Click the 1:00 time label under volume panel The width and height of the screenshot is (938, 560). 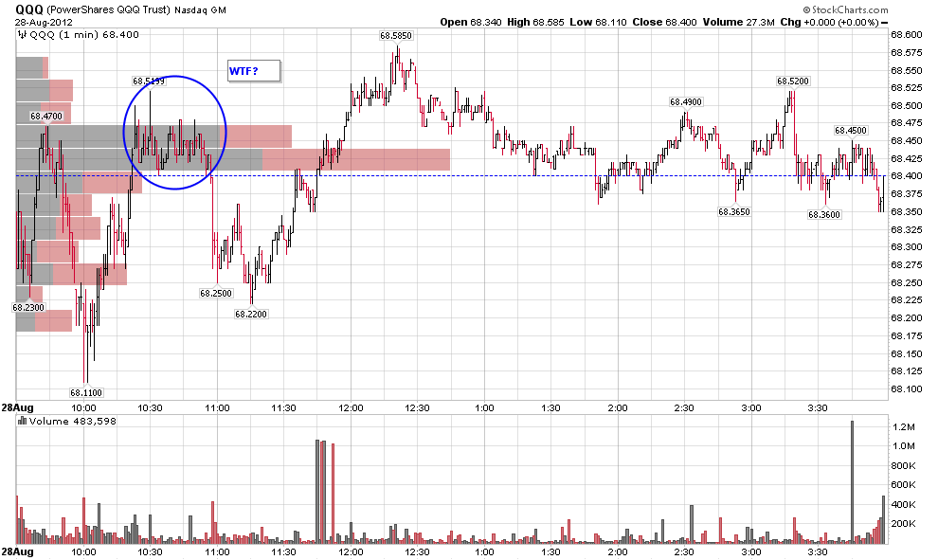click(484, 551)
